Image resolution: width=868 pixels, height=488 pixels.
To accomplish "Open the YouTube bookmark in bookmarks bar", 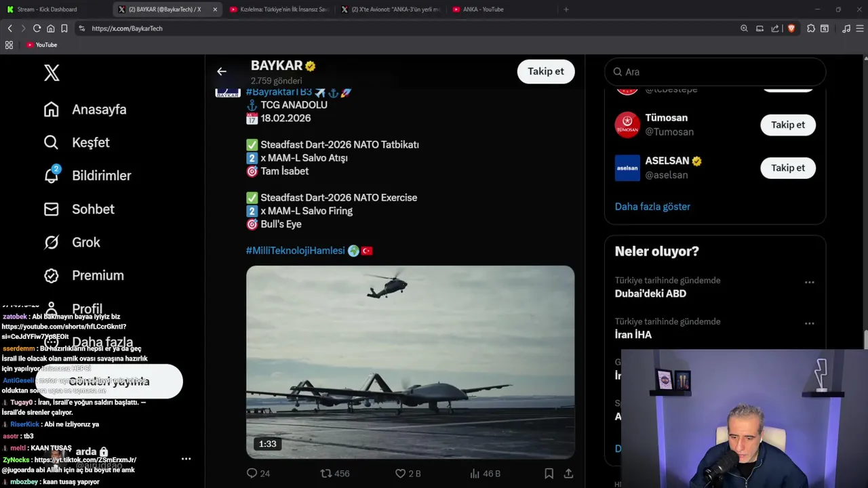I will pos(41,45).
